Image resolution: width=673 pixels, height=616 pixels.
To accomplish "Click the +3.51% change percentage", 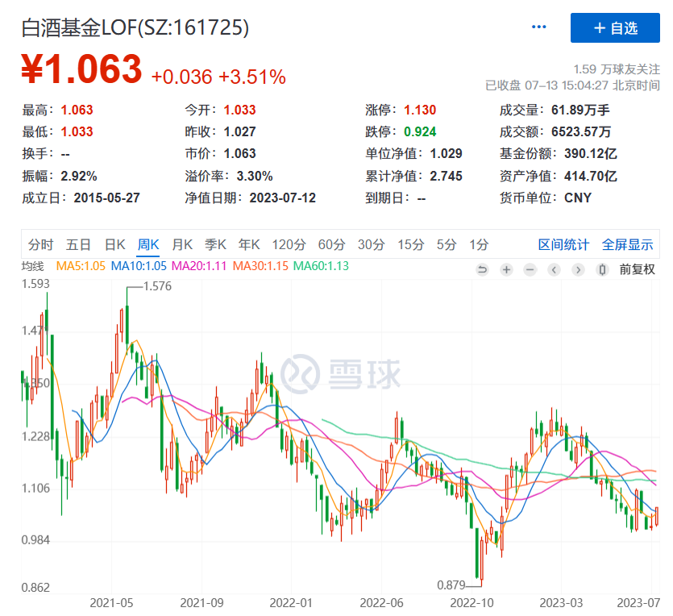I will point(252,77).
